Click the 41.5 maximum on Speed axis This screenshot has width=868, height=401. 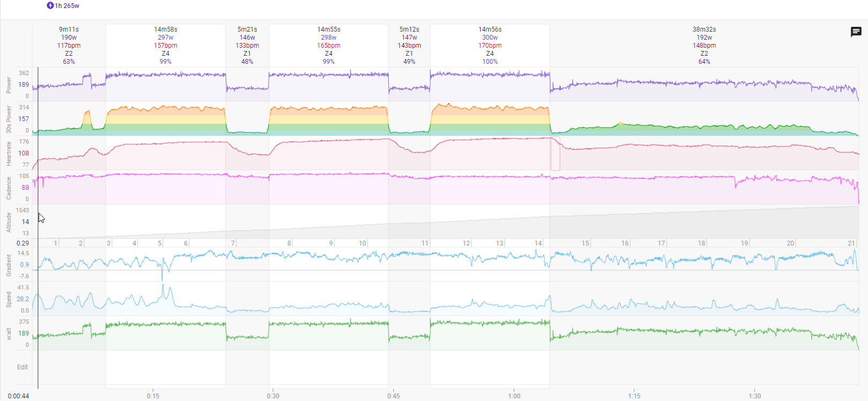click(24, 287)
